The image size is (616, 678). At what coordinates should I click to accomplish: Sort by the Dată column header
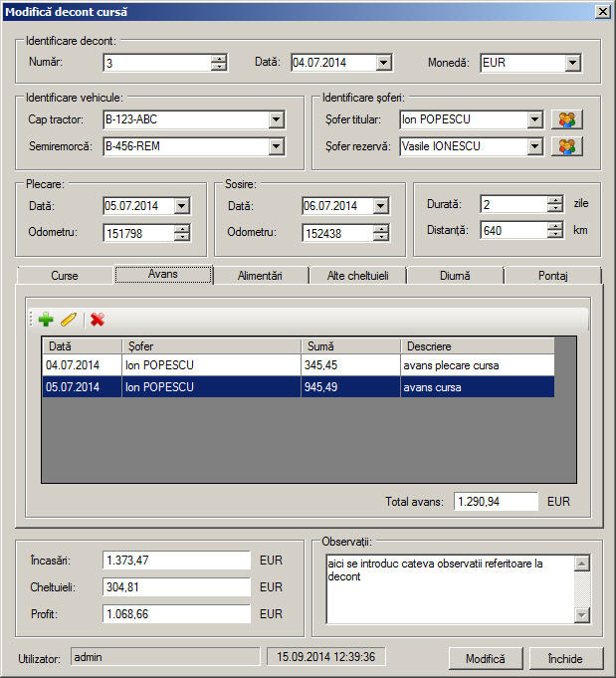coord(83,345)
